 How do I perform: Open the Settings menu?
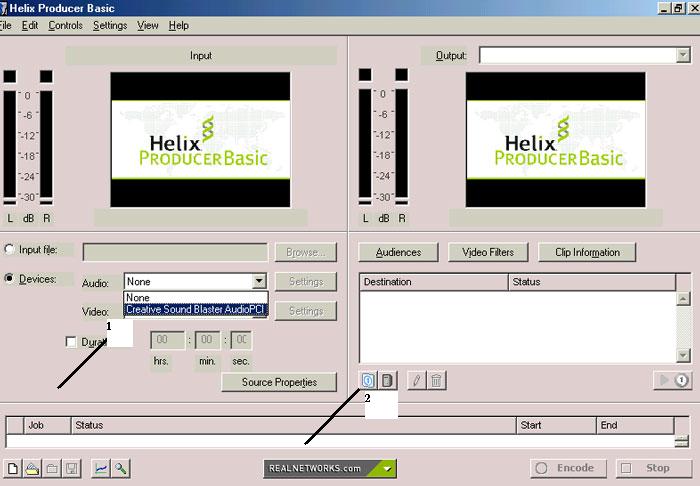pyautogui.click(x=110, y=25)
